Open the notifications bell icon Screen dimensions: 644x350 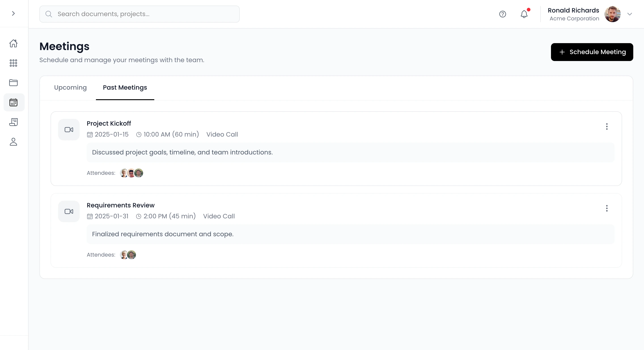coord(524,14)
